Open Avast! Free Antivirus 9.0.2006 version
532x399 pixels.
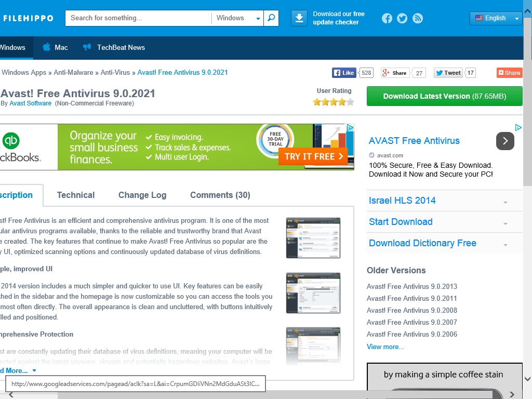click(x=412, y=334)
